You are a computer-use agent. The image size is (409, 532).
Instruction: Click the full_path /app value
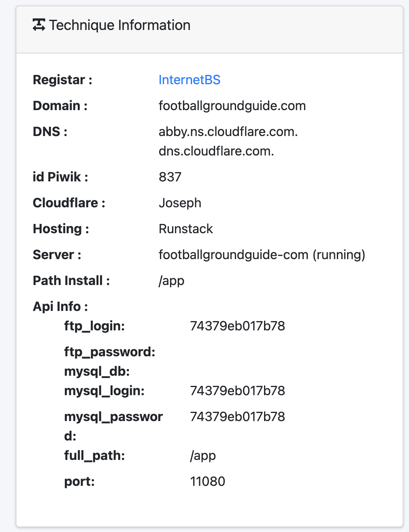pos(203,455)
